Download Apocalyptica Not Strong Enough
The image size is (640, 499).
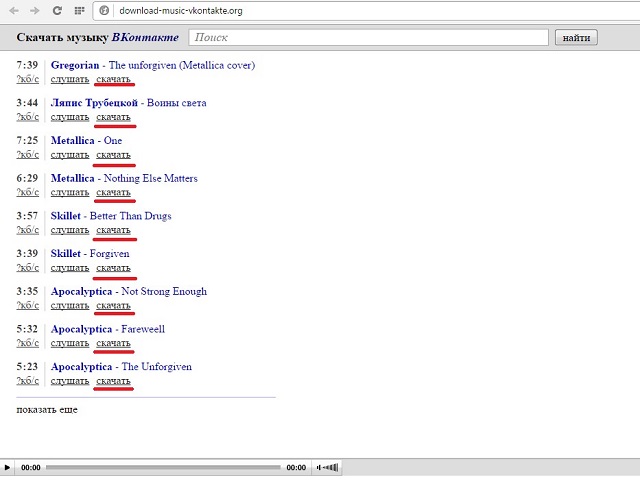113,306
